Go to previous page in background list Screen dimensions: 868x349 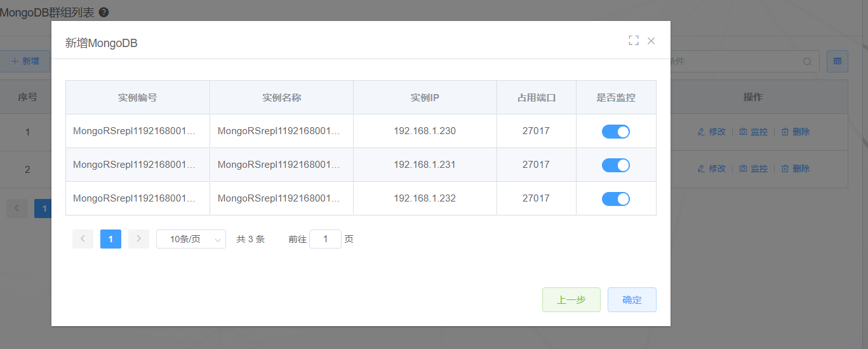[17, 209]
